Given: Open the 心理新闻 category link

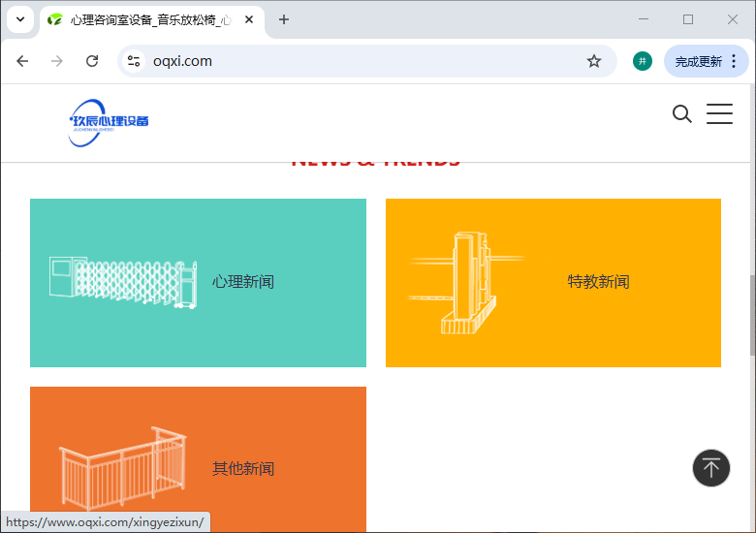Looking at the screenshot, I should click(243, 281).
